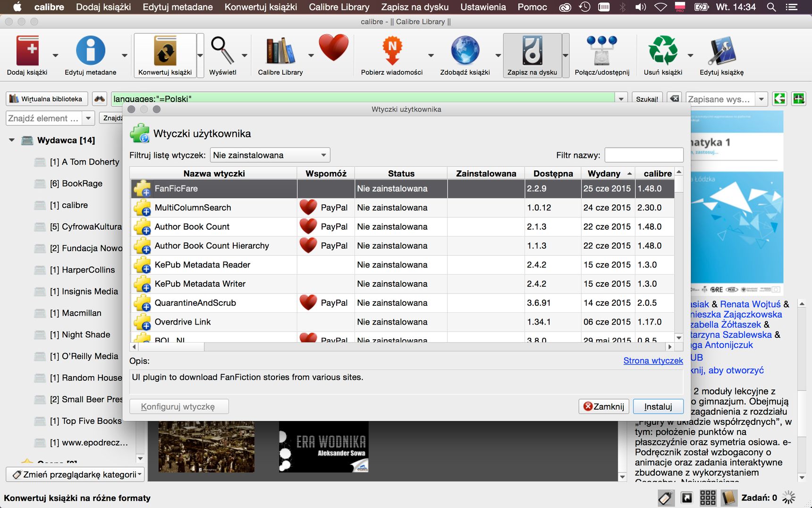Screen dimensions: 812x508
Task: Sort by the Wydany column header
Action: click(608, 173)
